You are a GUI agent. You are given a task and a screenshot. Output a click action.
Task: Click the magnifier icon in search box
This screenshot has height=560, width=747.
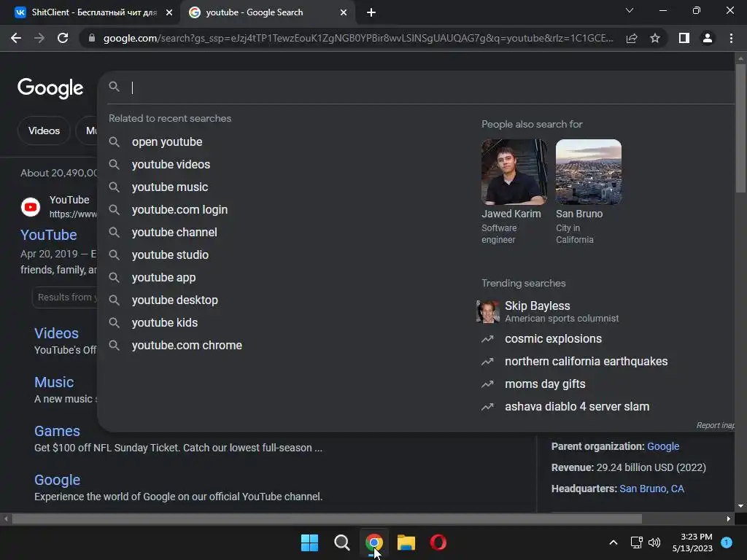tap(114, 87)
